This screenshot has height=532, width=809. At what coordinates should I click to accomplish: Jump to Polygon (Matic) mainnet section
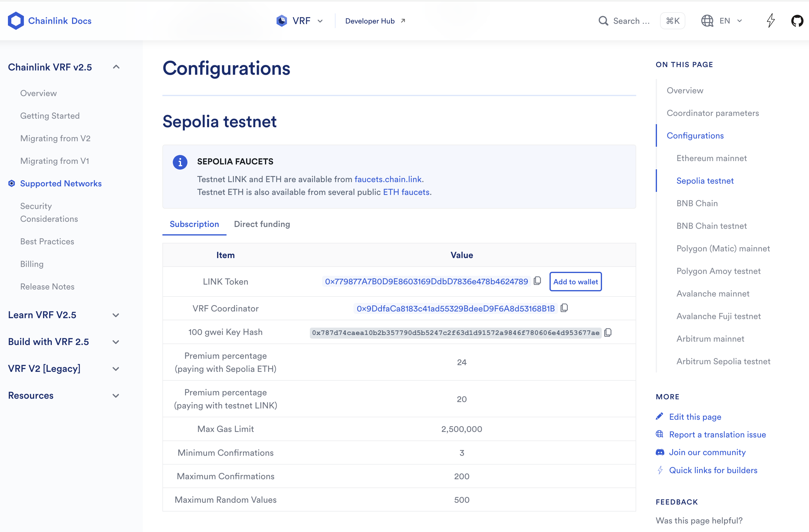tap(723, 248)
